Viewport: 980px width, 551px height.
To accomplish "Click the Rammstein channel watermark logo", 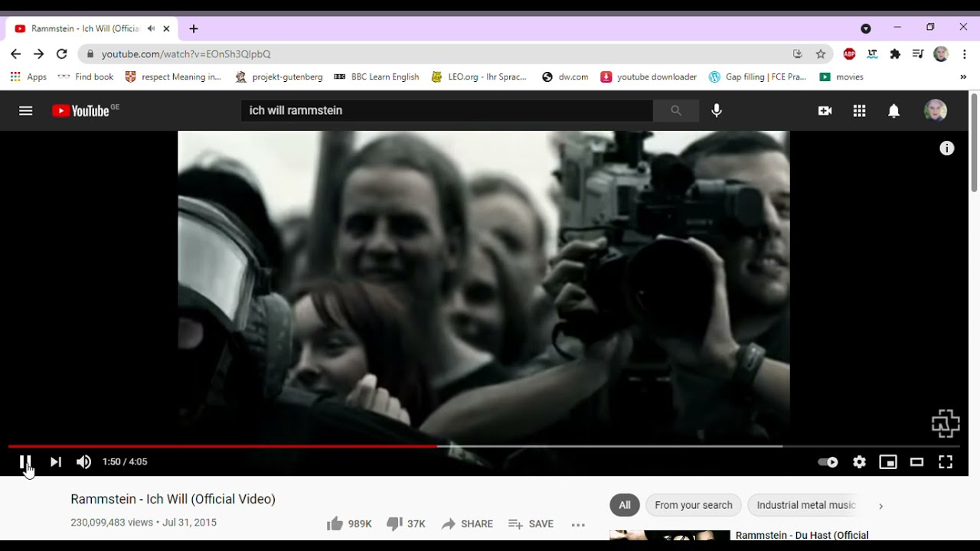I will click(946, 423).
